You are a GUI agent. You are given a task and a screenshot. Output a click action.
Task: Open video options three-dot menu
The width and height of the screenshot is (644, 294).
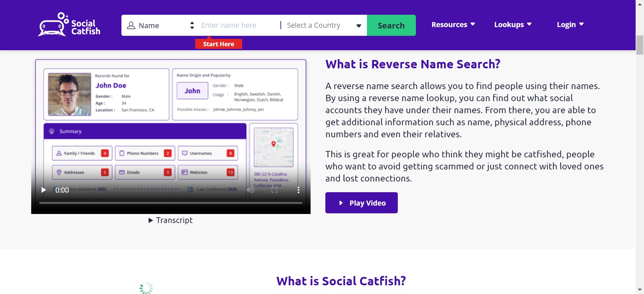(x=299, y=190)
